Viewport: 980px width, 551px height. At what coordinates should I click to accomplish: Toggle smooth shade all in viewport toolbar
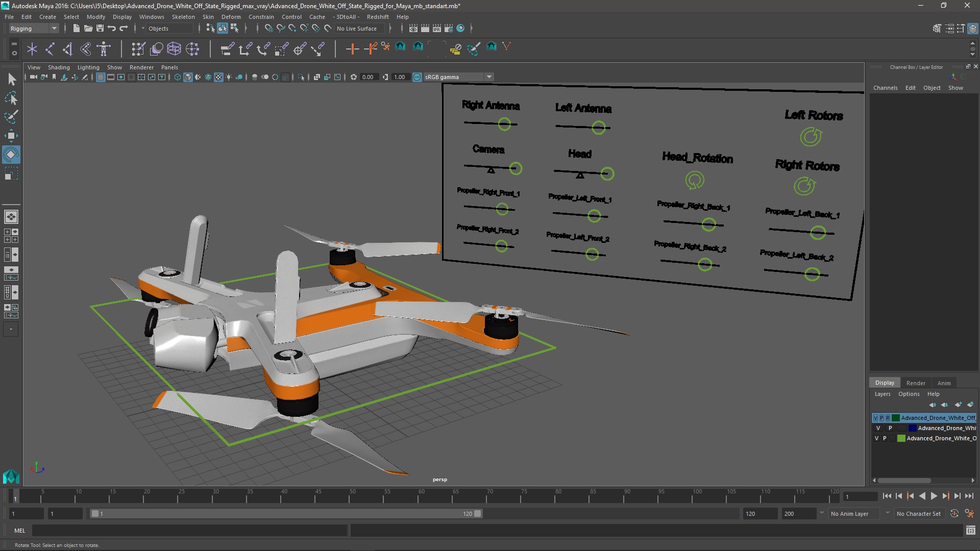tap(188, 77)
